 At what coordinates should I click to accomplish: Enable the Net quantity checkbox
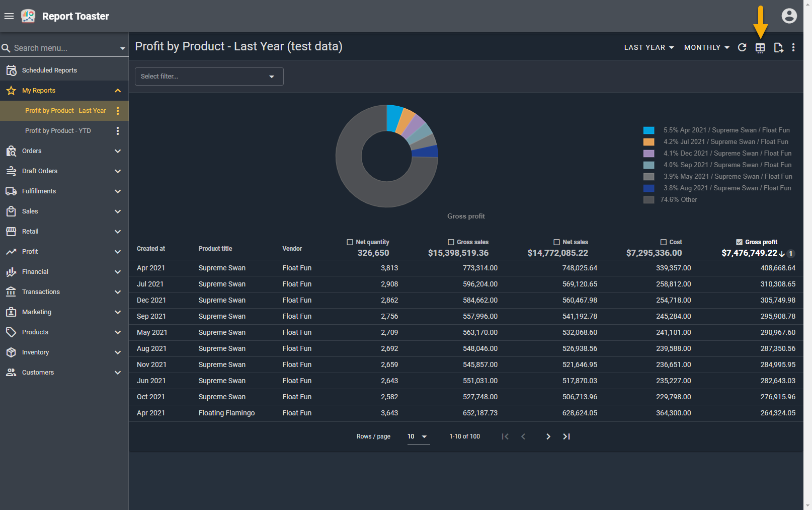[350, 242]
